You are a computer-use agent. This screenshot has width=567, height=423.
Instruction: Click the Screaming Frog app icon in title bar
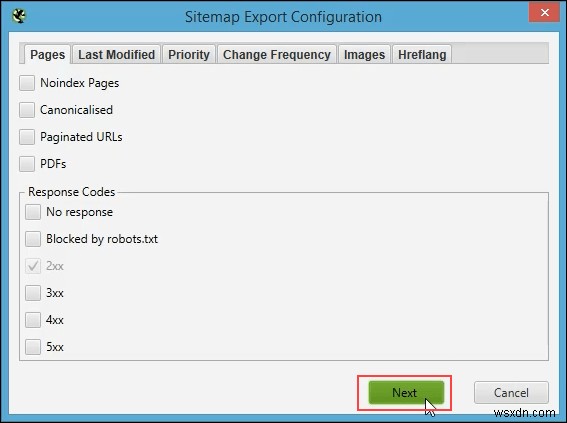[x=19, y=16]
